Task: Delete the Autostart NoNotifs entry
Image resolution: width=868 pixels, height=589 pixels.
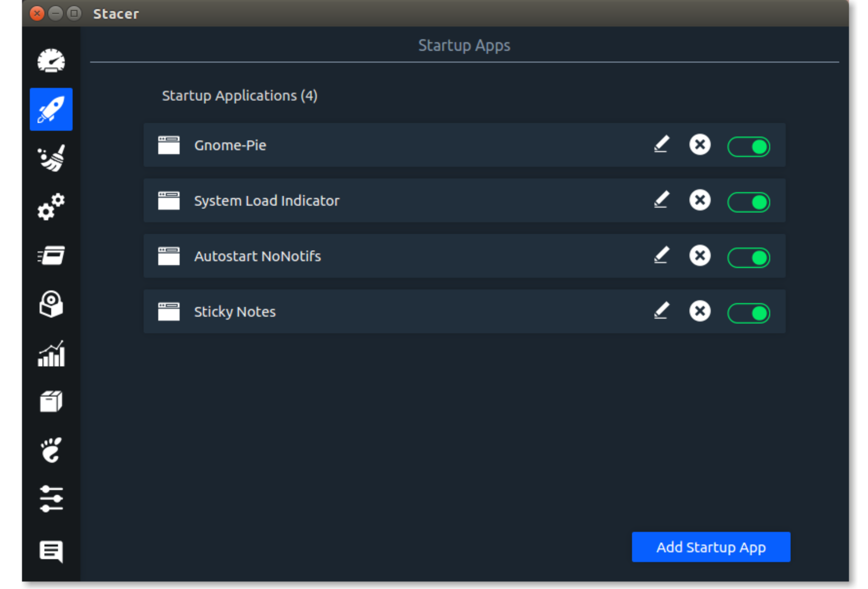Action: click(700, 255)
